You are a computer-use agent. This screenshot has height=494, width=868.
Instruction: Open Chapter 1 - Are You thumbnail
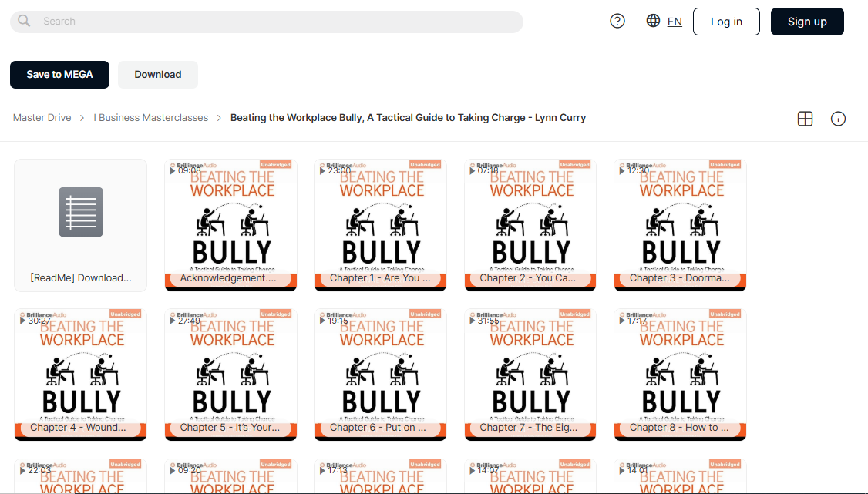(380, 225)
